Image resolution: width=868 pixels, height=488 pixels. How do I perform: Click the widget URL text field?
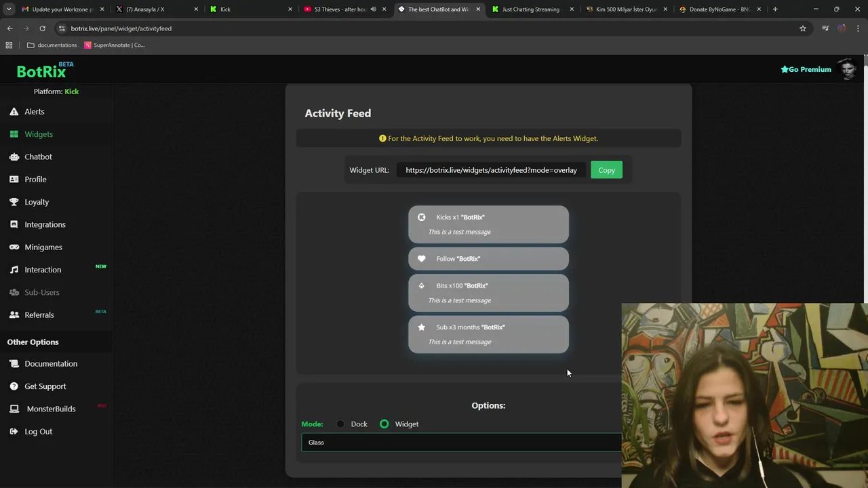coord(491,170)
